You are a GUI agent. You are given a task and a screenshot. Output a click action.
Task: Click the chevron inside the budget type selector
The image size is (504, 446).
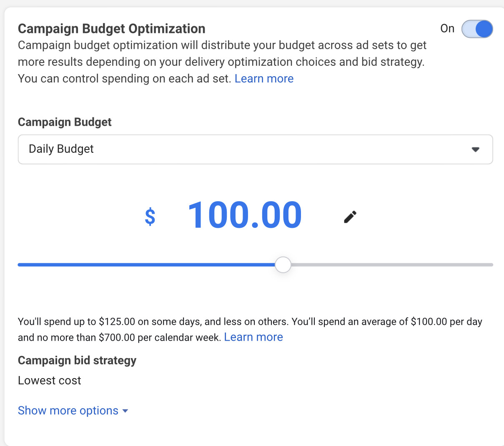475,149
